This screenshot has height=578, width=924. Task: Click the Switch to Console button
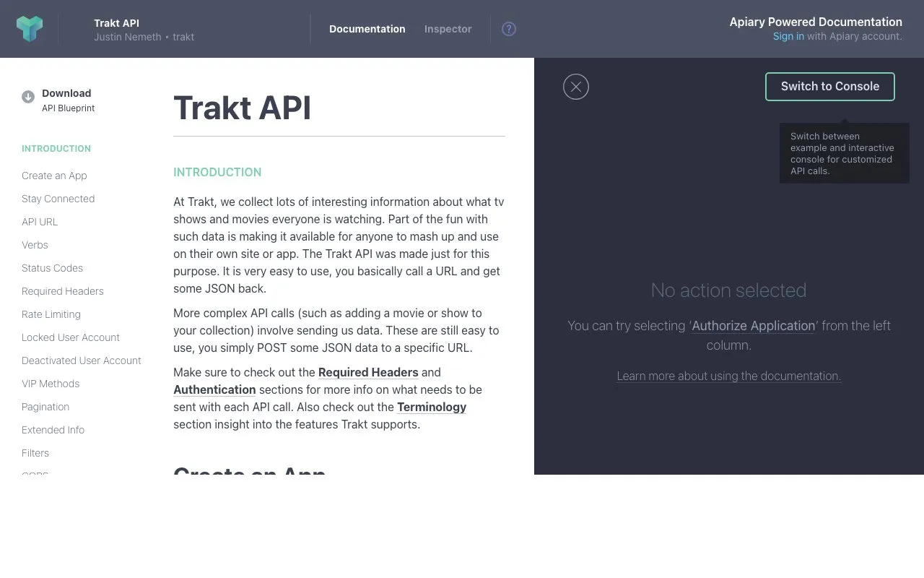(830, 87)
